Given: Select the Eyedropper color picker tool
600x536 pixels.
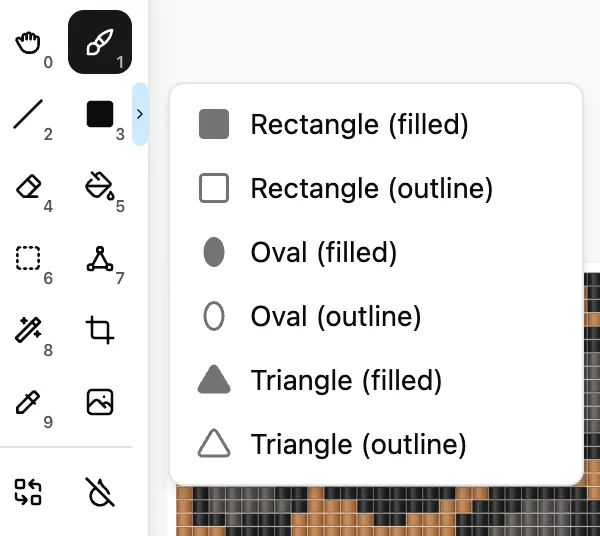Looking at the screenshot, I should [28, 402].
